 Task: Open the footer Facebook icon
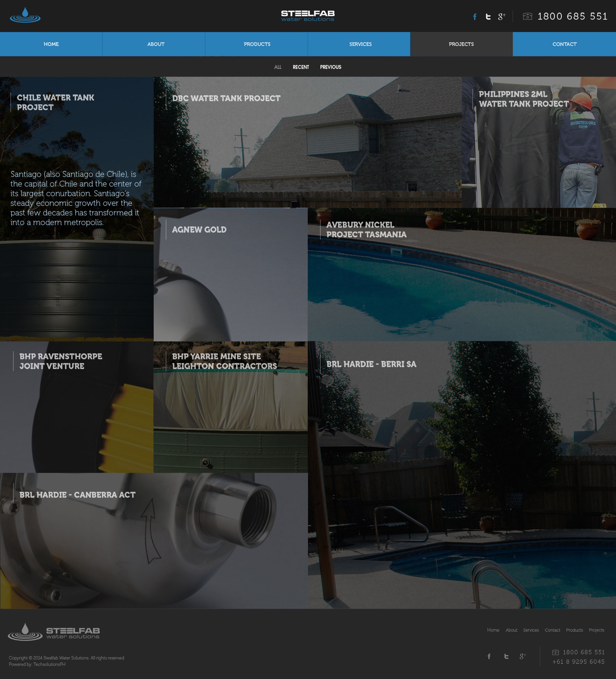tap(489, 656)
